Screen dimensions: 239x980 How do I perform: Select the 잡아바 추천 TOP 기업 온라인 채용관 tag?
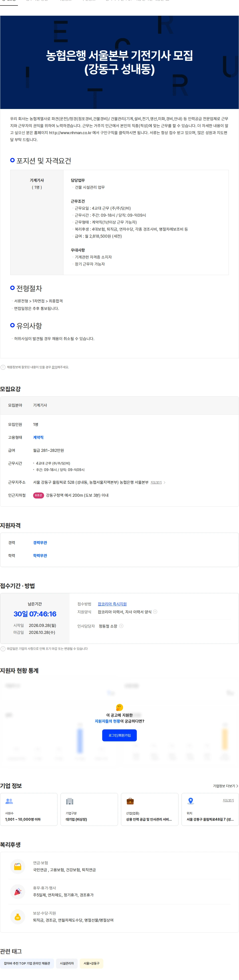[27, 964]
